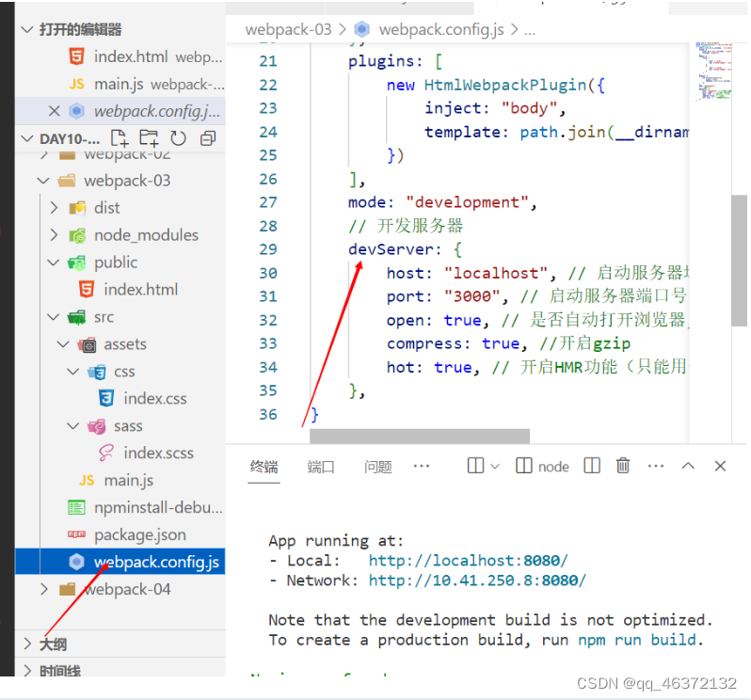Click webpack-03 in the breadcrumb
Screen dimensions: 751x700
click(288, 30)
